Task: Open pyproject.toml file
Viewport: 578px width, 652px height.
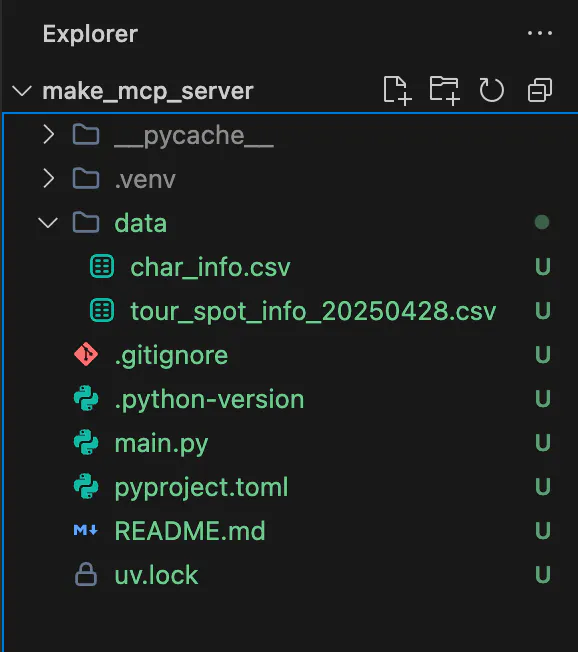Action: (x=201, y=487)
